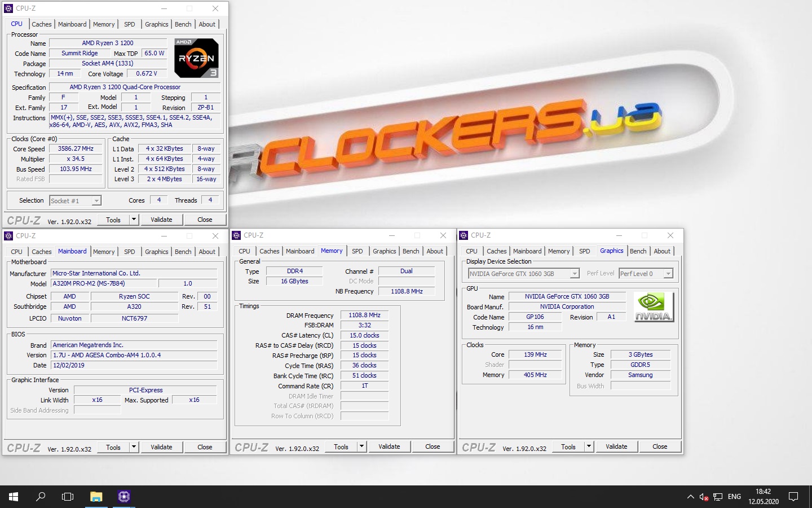Click GPU core clock 139 MHz value

pos(535,354)
